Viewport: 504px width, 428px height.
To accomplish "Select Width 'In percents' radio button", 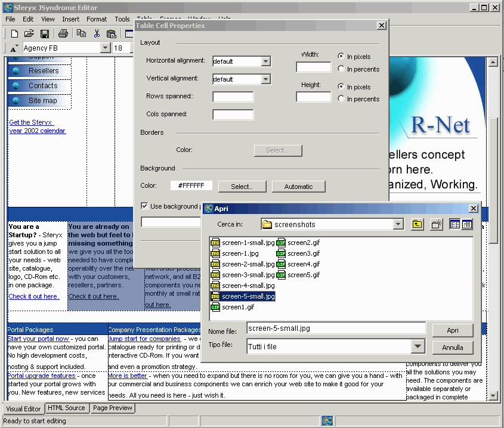I will pyautogui.click(x=341, y=69).
